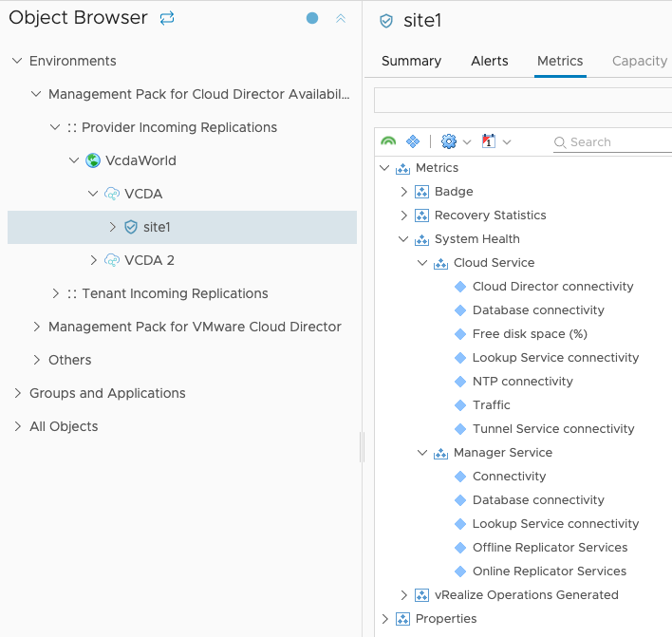Collapse the Cloud Service metrics group

(x=422, y=263)
